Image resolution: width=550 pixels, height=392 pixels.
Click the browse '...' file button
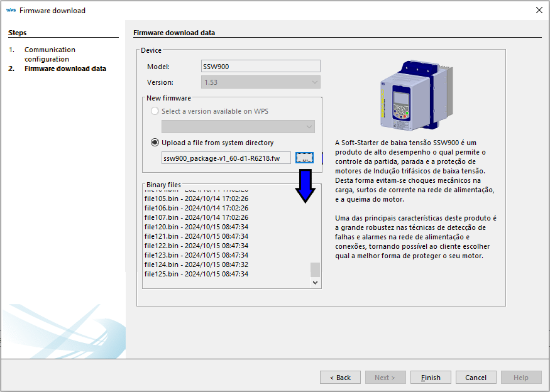pos(304,158)
